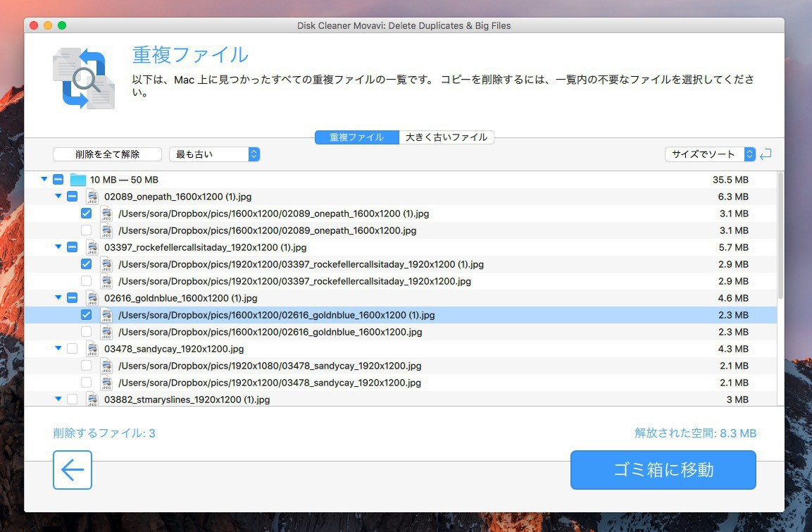The image size is (812, 532).
Task: Click the back arrow button
Action: pos(73,470)
